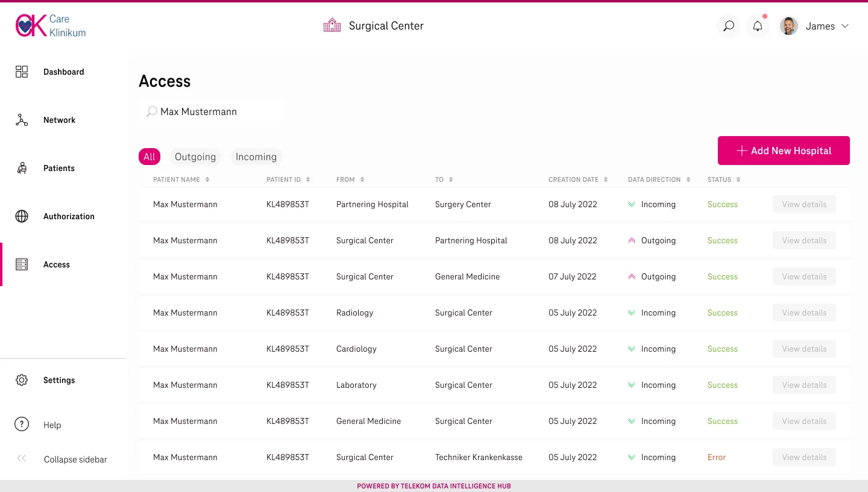Select the All filter pill
This screenshot has width=868, height=492.
click(149, 157)
